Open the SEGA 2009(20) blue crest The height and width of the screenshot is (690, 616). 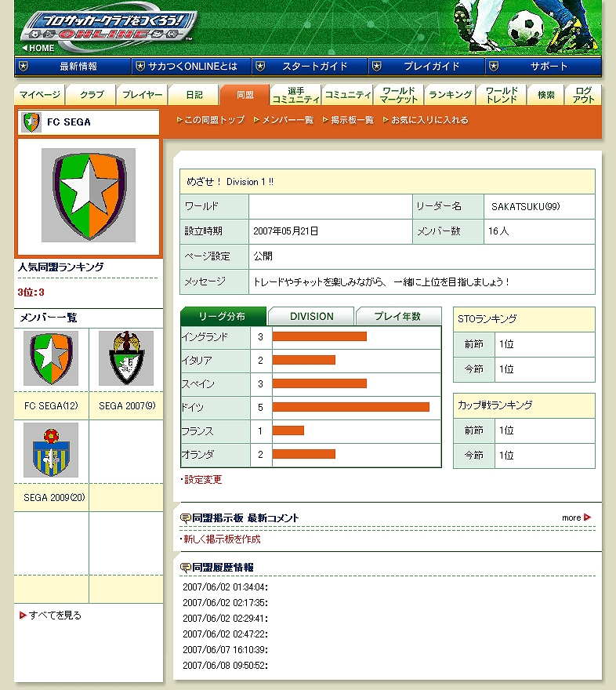point(51,450)
